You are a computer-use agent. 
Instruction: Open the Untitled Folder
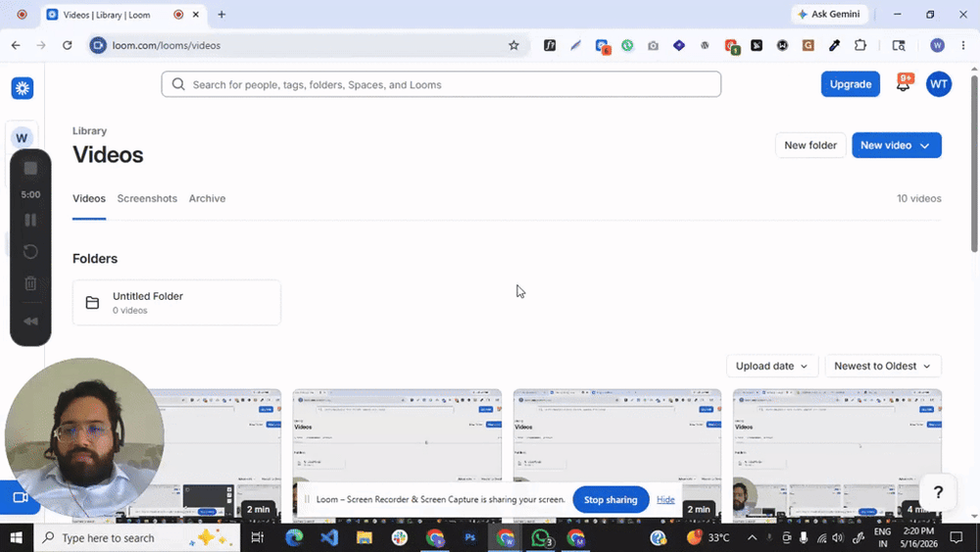click(176, 303)
